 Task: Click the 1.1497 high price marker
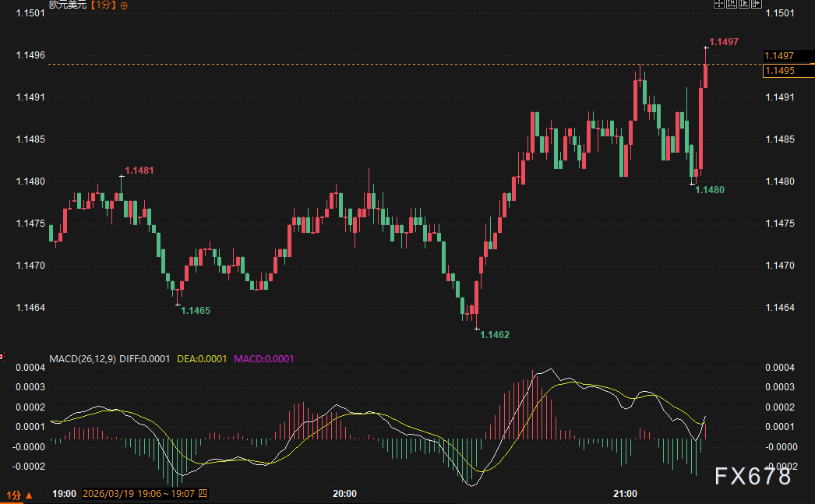[x=724, y=41]
